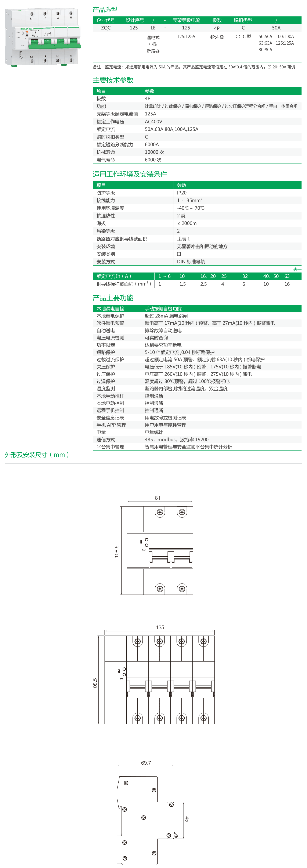Image resolution: width=307 pixels, height=868 pixels.
Task: Select the '产品选型' section heading
Action: click(x=105, y=10)
